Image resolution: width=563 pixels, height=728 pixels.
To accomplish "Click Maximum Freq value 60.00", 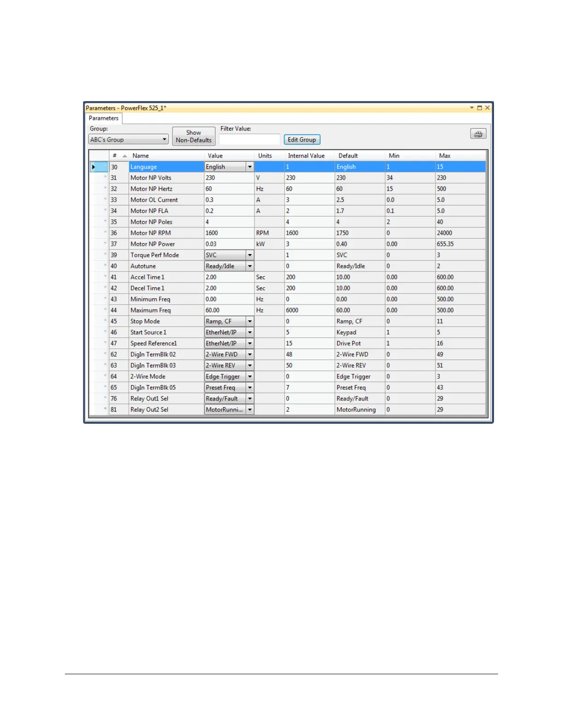I will [229, 310].
